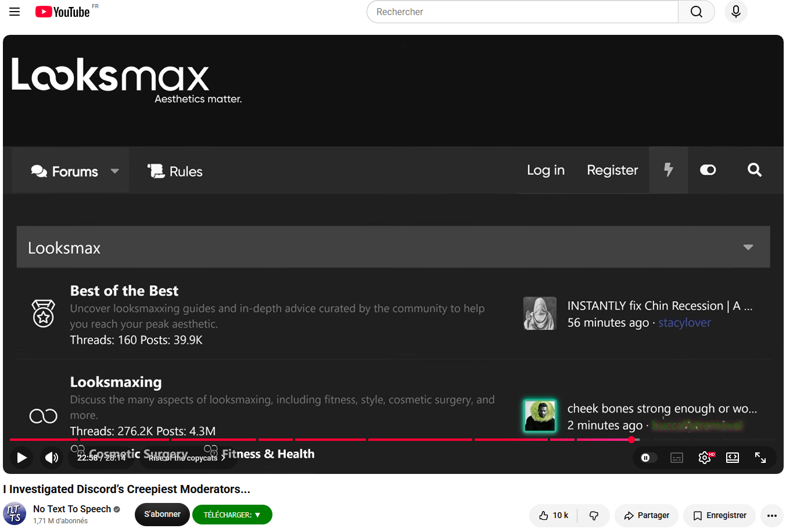Viewport: 786px width, 532px height.
Task: Toggle the autoplay switch
Action: [648, 458]
